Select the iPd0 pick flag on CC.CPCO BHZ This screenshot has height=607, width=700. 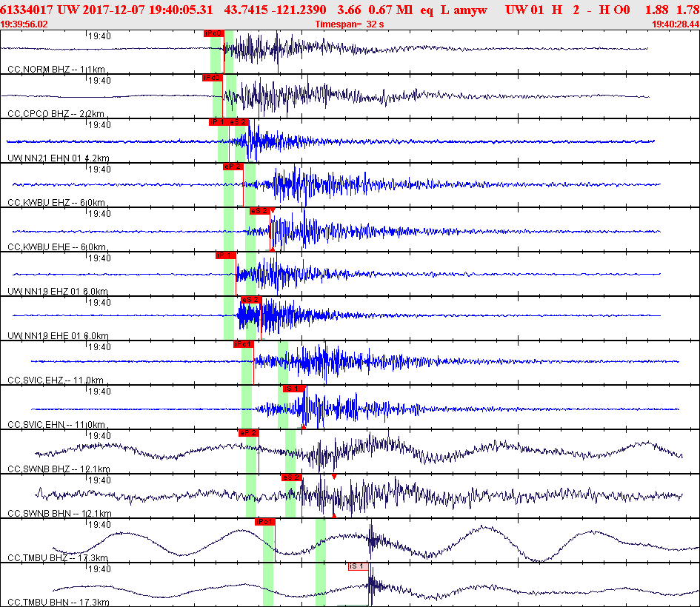[212, 78]
